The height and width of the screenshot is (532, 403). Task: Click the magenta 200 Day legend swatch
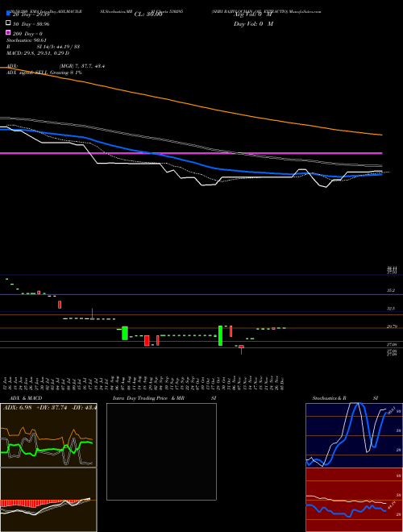tap(8, 33)
